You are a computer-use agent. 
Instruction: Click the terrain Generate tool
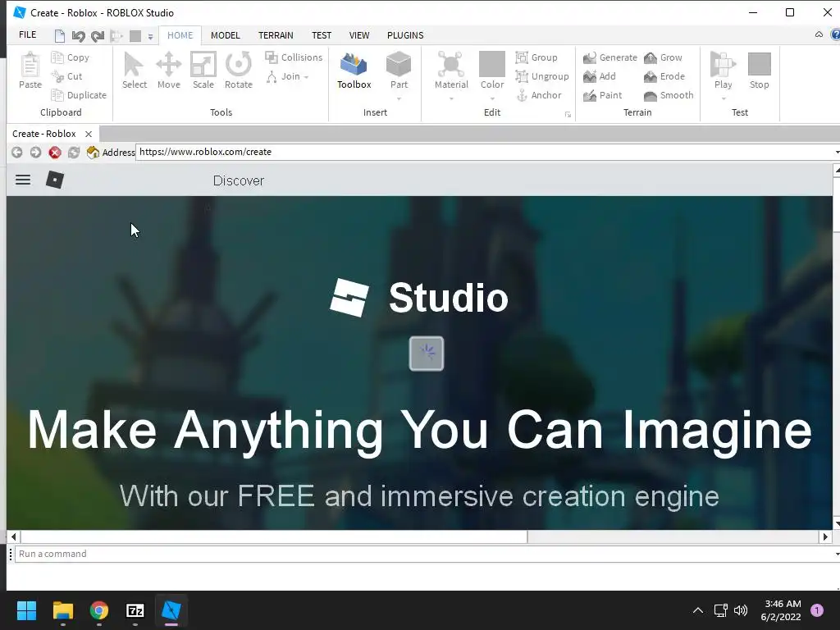pyautogui.click(x=610, y=57)
